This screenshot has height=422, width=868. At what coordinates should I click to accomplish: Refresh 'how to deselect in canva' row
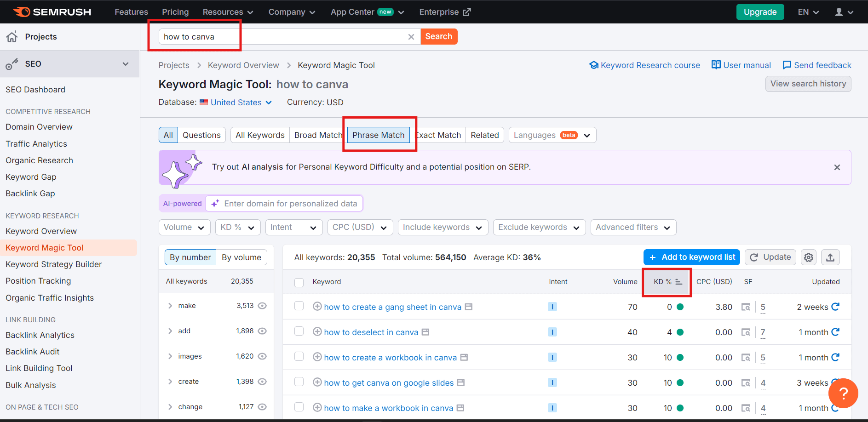click(835, 332)
